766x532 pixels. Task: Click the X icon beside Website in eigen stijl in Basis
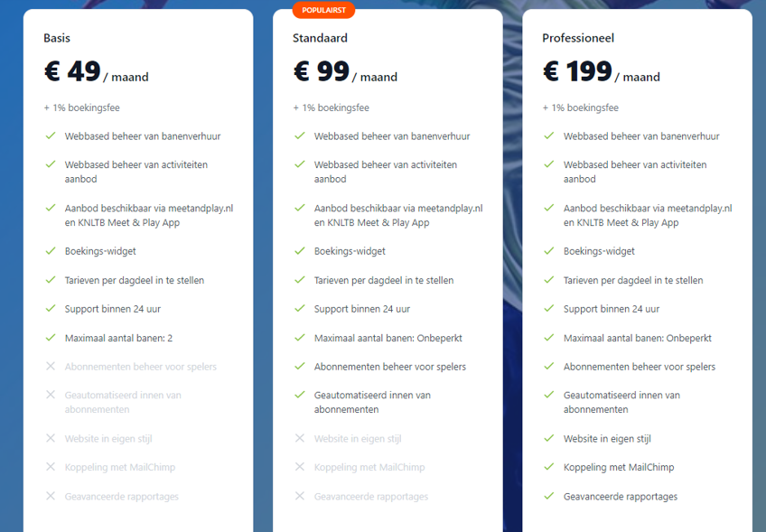(x=51, y=438)
